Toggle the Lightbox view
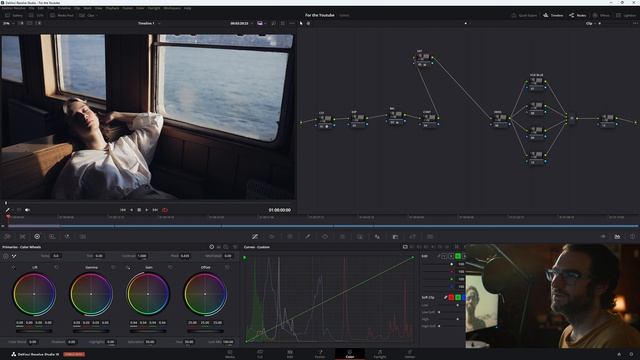Viewport: 640px width, 360px height. point(626,15)
